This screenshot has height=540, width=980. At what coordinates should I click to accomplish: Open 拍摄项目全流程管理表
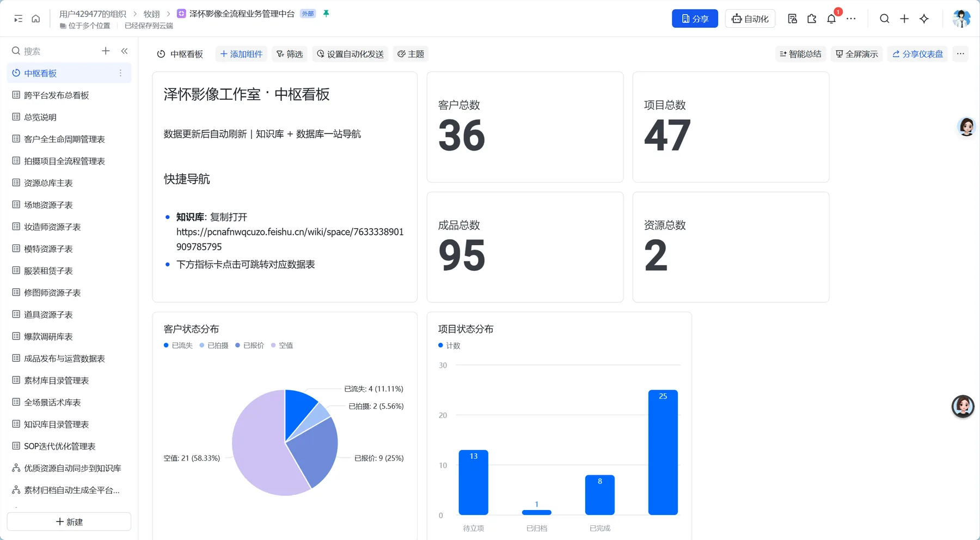[x=69, y=161]
